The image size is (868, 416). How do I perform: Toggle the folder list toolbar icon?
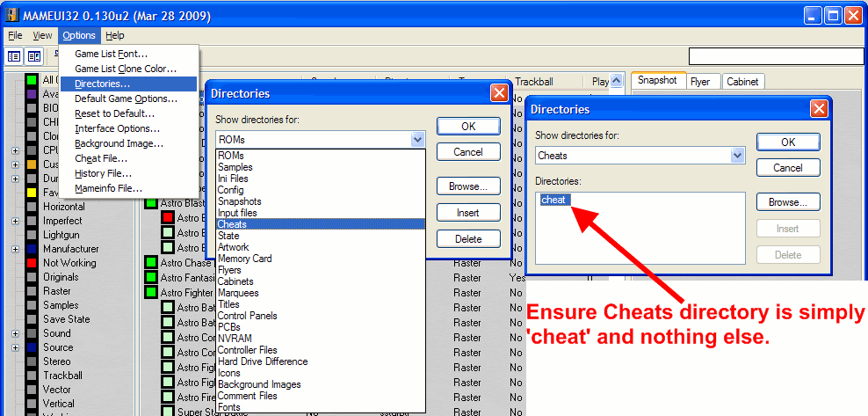click(14, 56)
